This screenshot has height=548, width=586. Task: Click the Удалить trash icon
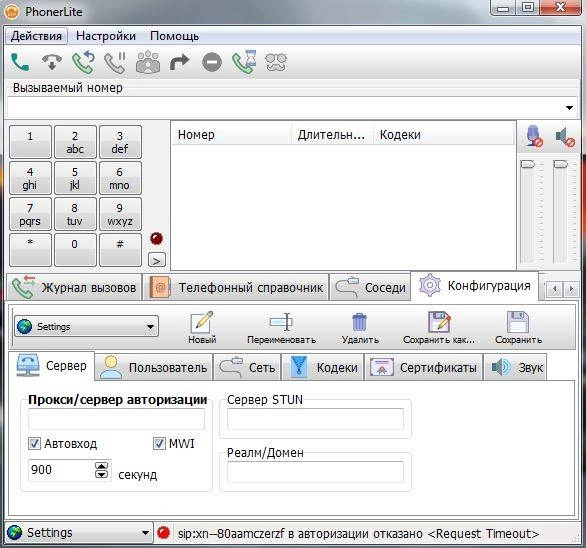pyautogui.click(x=360, y=327)
